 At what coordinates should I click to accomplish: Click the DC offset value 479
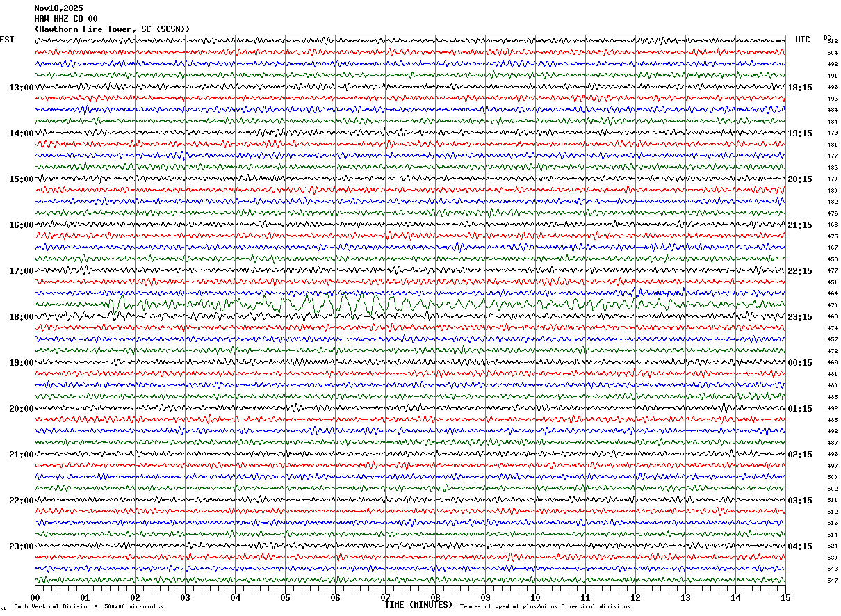pos(832,133)
